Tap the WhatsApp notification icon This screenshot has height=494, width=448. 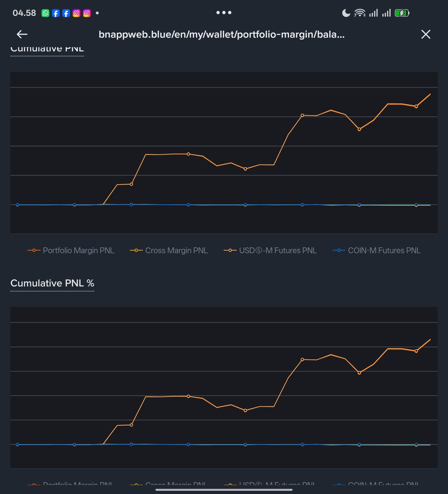coord(45,13)
